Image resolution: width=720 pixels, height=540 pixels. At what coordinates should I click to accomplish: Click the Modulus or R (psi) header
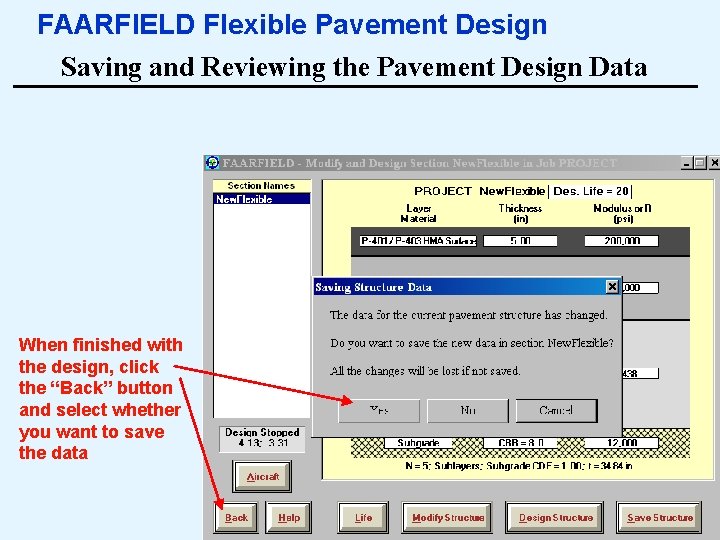(622, 213)
